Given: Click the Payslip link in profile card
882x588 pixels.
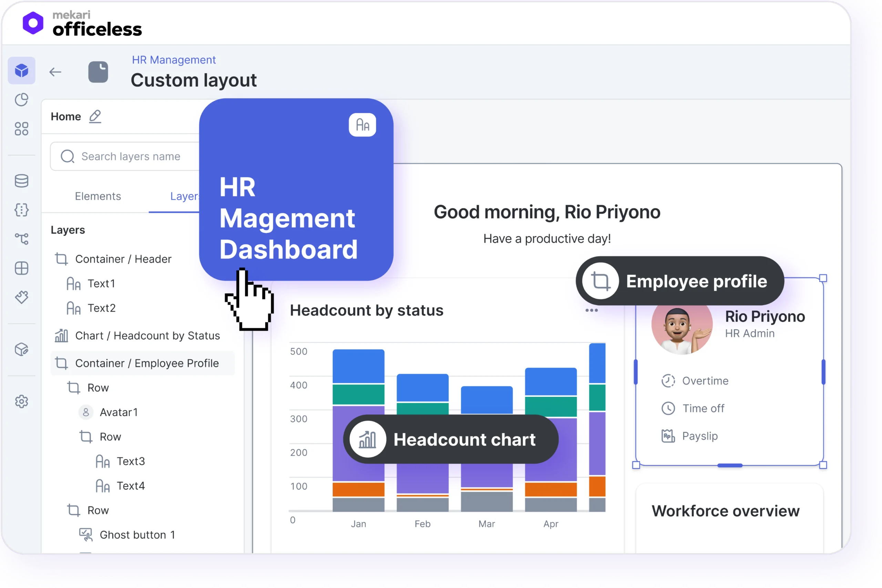Looking at the screenshot, I should (699, 436).
